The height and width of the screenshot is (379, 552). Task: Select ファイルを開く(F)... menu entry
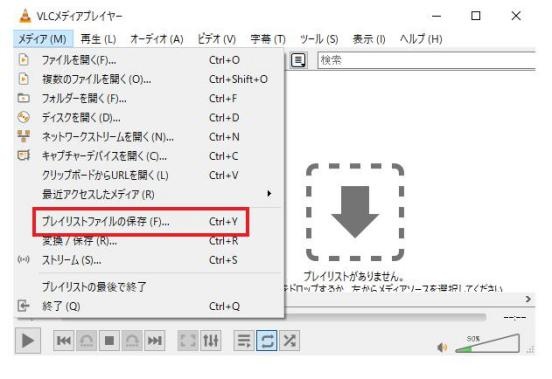pos(149,60)
